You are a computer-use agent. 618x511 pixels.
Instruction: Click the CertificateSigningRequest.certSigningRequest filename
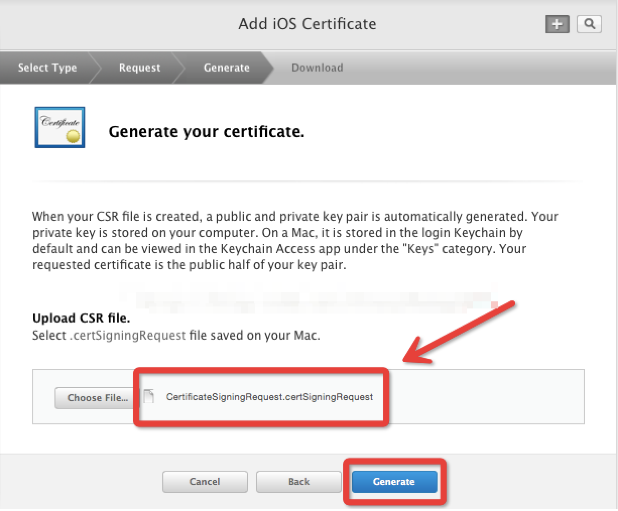click(x=269, y=397)
